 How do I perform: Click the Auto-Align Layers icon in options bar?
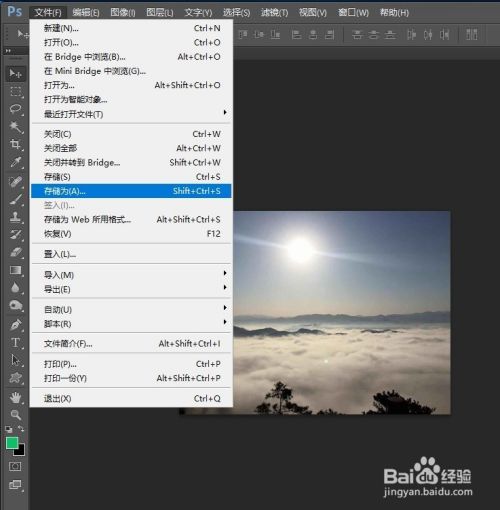coord(472,34)
